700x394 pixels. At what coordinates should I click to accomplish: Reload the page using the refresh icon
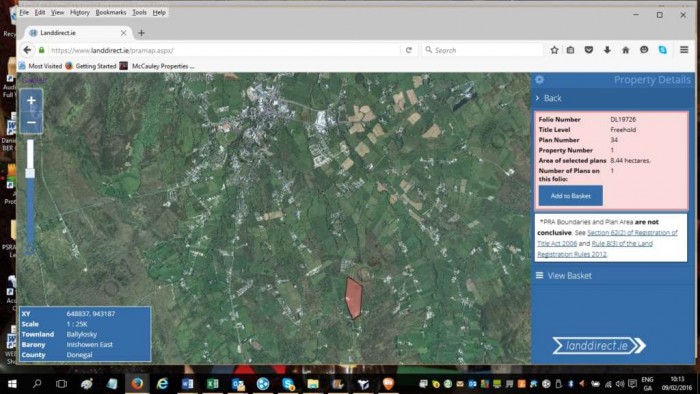(408, 50)
